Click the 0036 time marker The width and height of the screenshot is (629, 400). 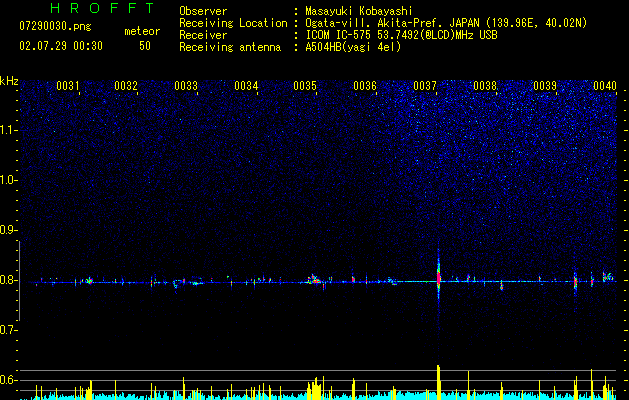365,86
